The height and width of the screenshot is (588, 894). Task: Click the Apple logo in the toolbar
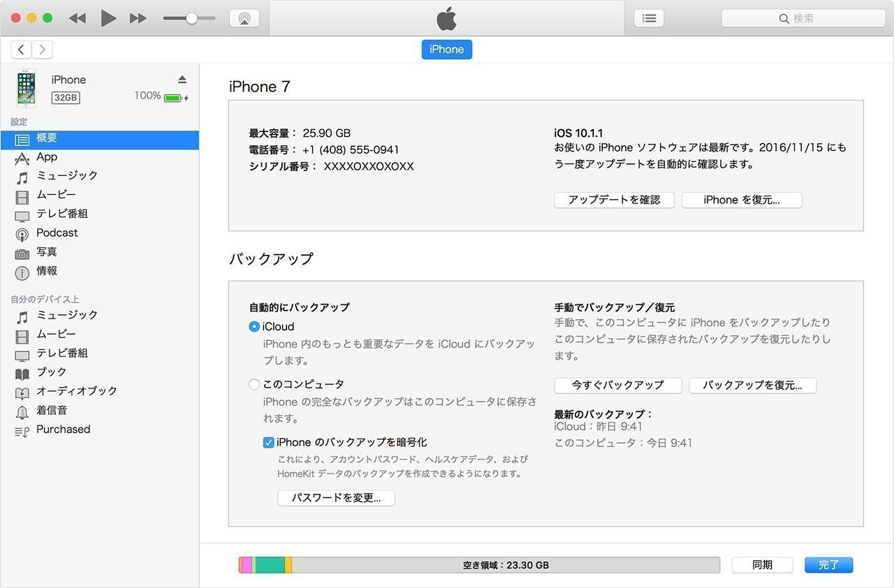[446, 18]
